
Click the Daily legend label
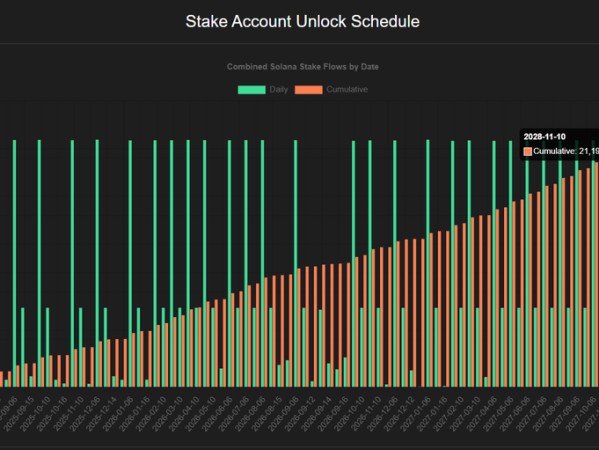pos(278,89)
